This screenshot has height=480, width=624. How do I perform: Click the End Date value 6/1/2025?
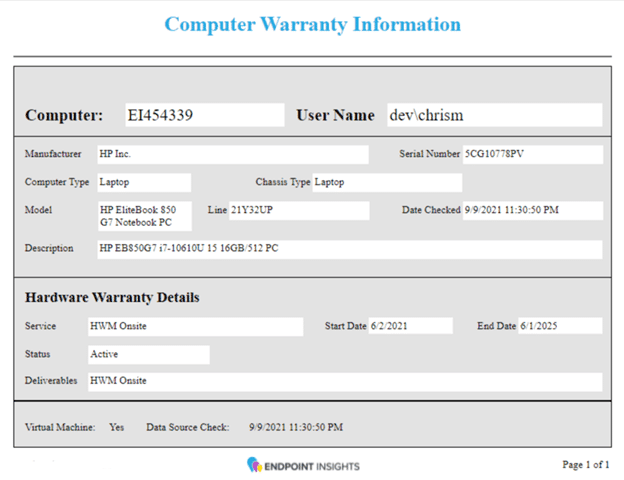tap(560, 326)
